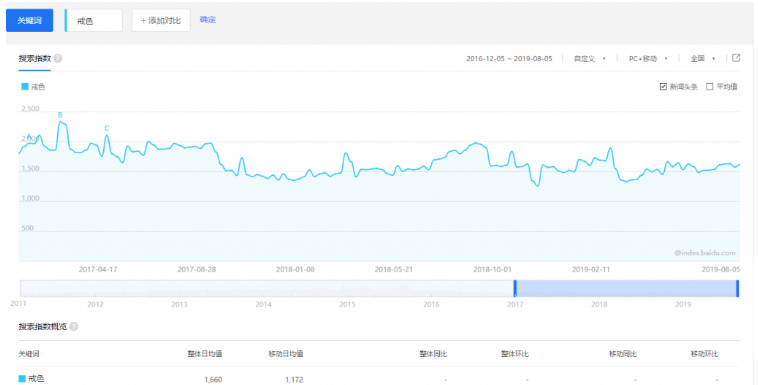758x385 pixels.
Task: Click the 2019-02-11 axis label
Action: coord(591,269)
